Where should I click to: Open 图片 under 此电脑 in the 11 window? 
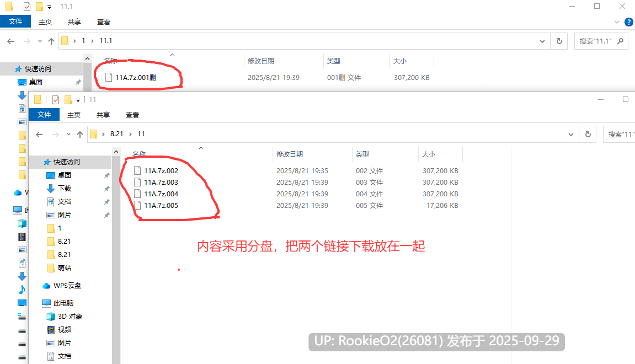(x=65, y=343)
